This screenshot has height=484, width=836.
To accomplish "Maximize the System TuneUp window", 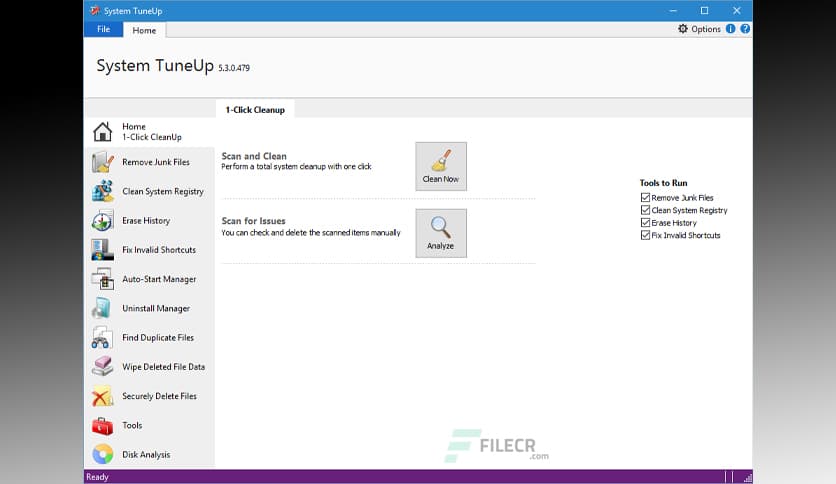I will (x=704, y=11).
